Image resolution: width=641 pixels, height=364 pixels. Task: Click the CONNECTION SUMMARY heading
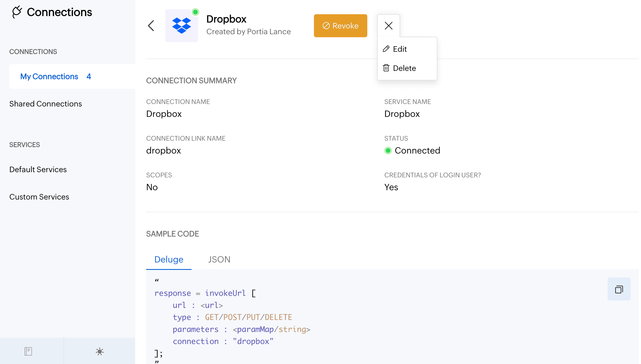pos(191,80)
